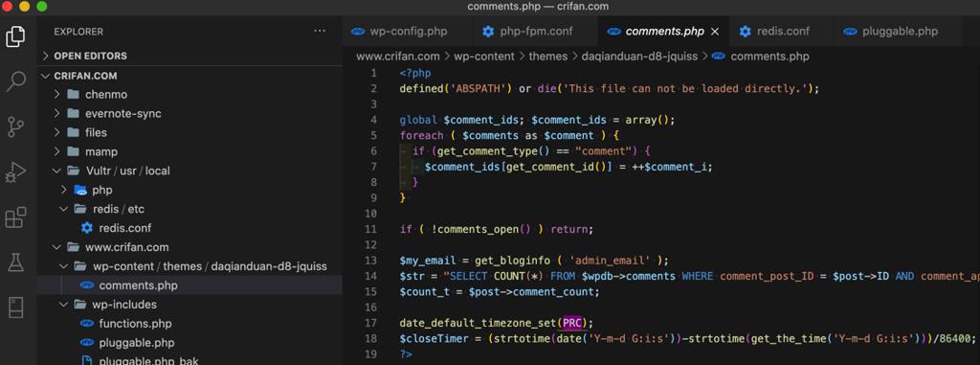Click the red close window button
The height and width of the screenshot is (365, 980).
(8, 7)
